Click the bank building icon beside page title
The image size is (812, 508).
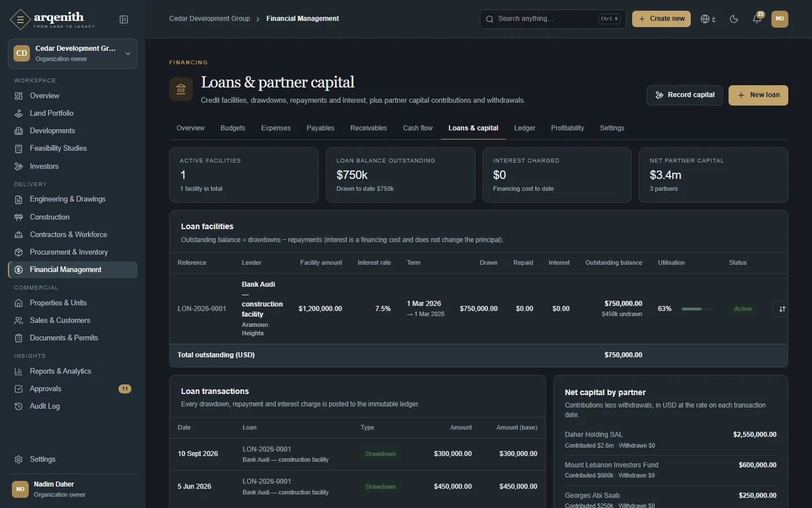pyautogui.click(x=181, y=89)
